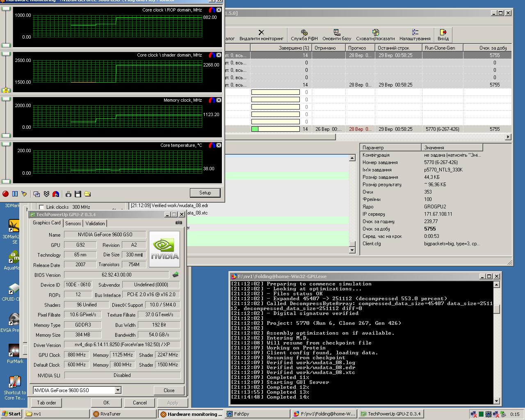Click the red record button in hardware monitor
Image resolution: width=525 pixels, height=420 pixels.
click(5, 194)
